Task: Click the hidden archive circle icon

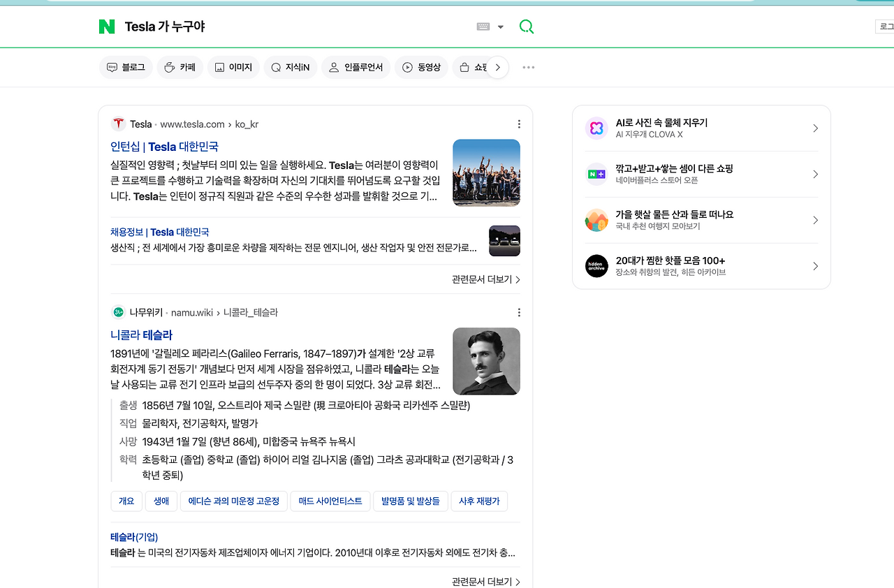Action: point(596,266)
